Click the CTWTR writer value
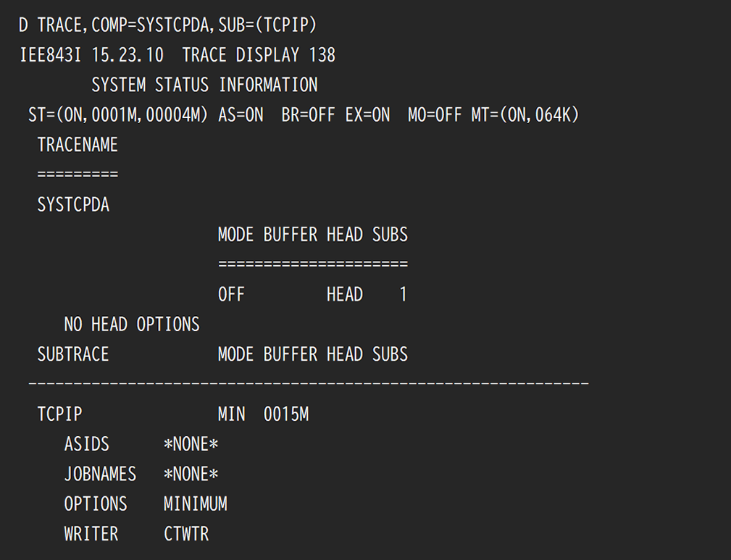Screen dimensions: 731x560 [186, 534]
